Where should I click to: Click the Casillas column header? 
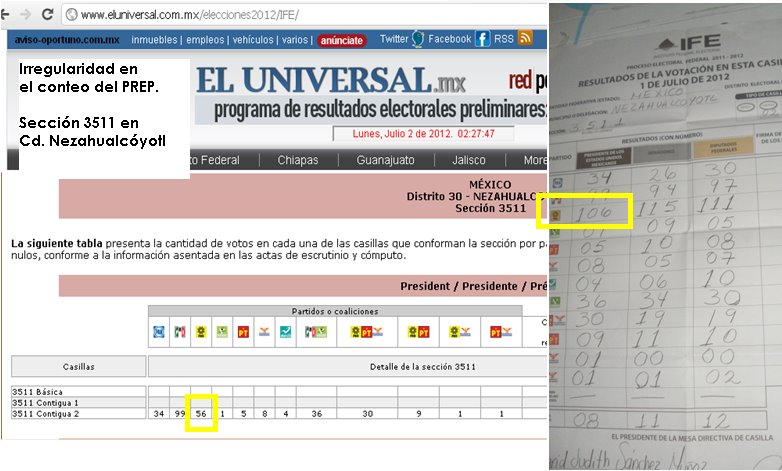79,366
